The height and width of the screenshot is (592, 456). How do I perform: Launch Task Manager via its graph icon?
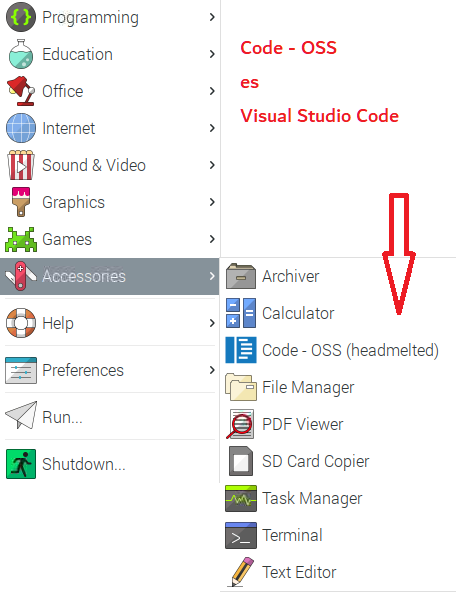pyautogui.click(x=241, y=498)
